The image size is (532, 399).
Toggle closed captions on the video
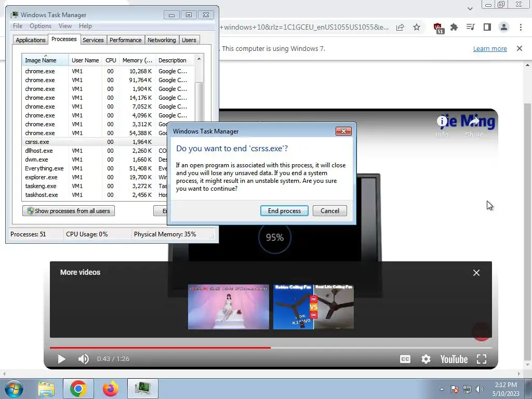click(405, 359)
